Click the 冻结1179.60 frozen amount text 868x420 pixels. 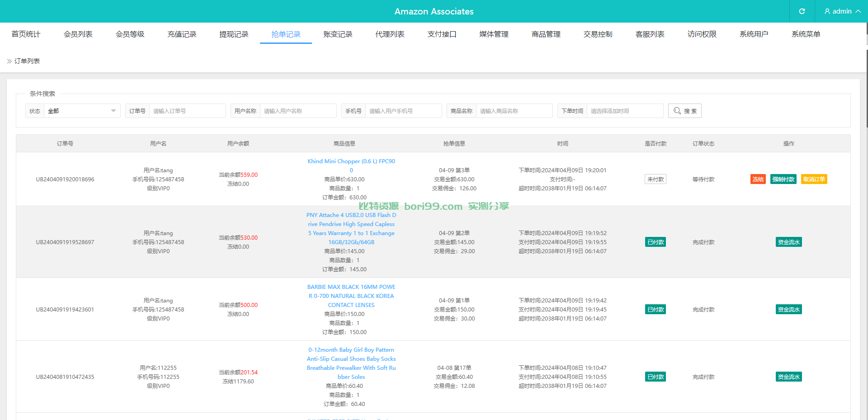coord(238,382)
